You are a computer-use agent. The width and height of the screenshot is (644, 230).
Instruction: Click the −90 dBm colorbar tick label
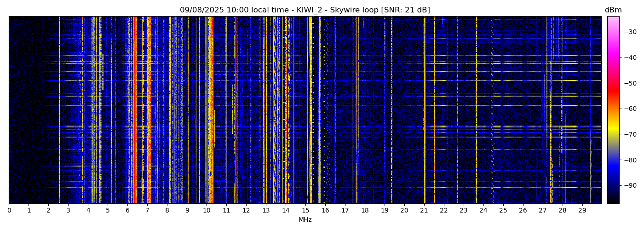click(629, 186)
